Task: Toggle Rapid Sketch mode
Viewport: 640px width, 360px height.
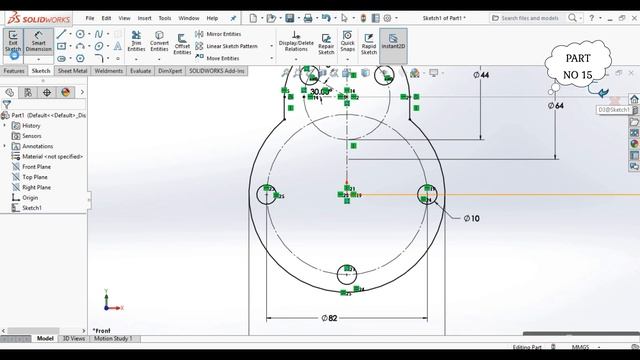Action: pyautogui.click(x=369, y=44)
